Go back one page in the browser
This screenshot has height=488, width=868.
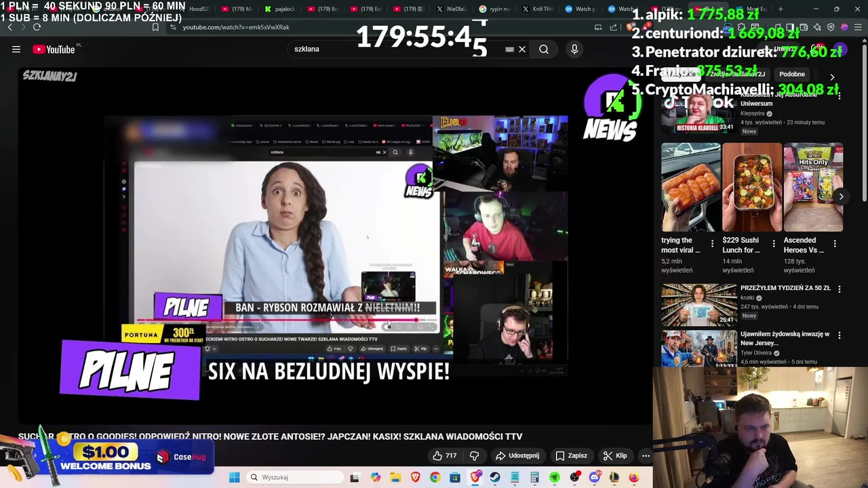pyautogui.click(x=9, y=27)
